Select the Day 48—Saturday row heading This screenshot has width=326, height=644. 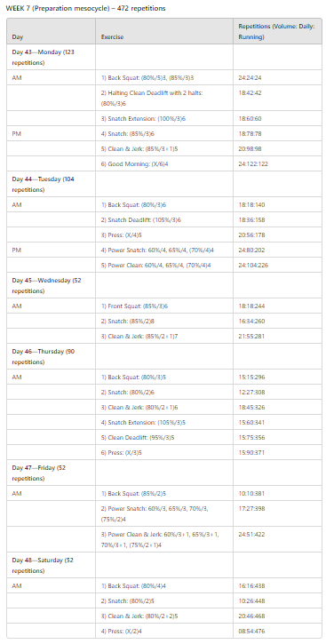pos(51,565)
